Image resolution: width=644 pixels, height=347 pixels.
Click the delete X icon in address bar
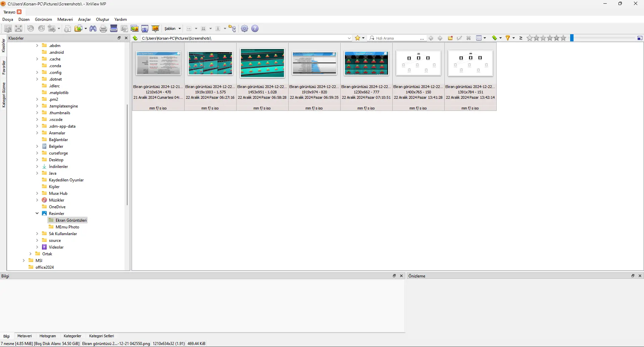[469, 38]
